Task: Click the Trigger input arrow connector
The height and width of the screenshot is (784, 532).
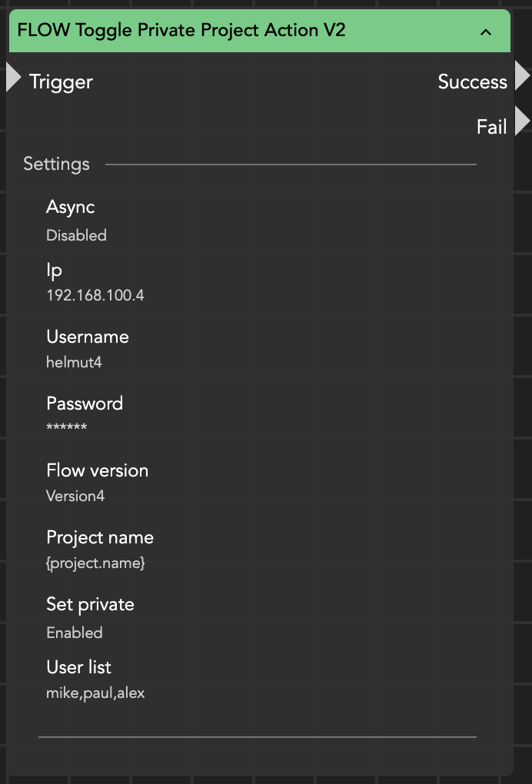Action: [x=13, y=78]
